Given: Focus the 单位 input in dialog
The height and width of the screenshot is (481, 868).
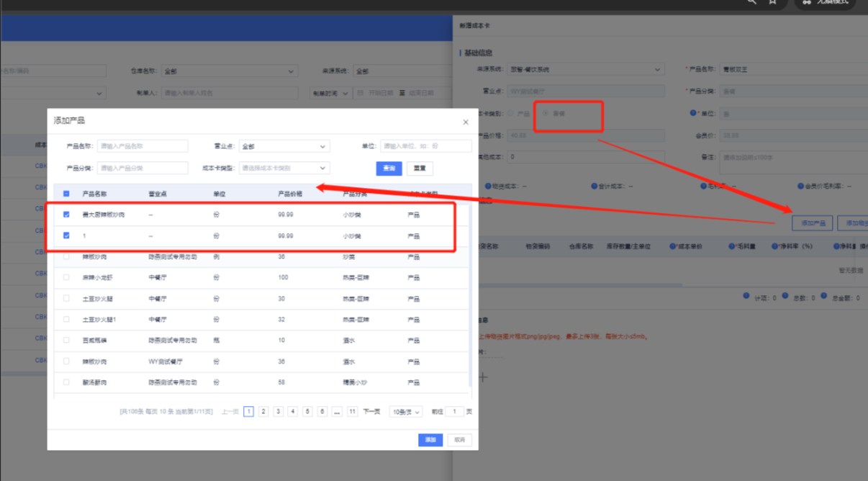Looking at the screenshot, I should [426, 146].
